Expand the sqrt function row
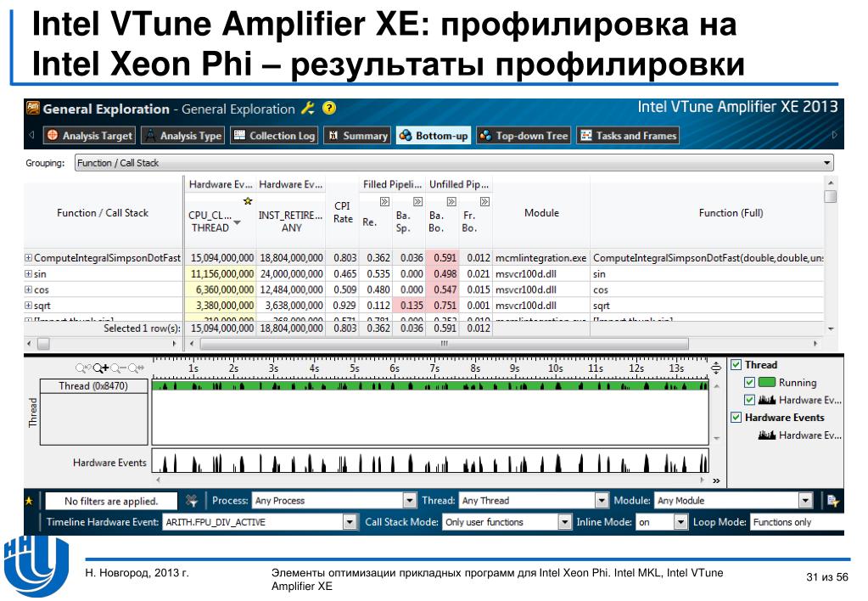The height and width of the screenshot is (601, 868). click(28, 306)
